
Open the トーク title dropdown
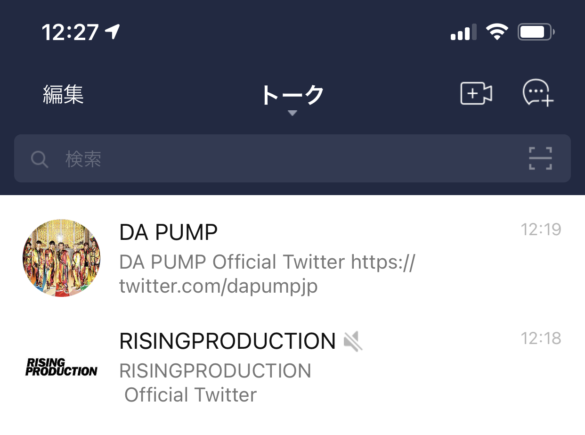[292, 95]
